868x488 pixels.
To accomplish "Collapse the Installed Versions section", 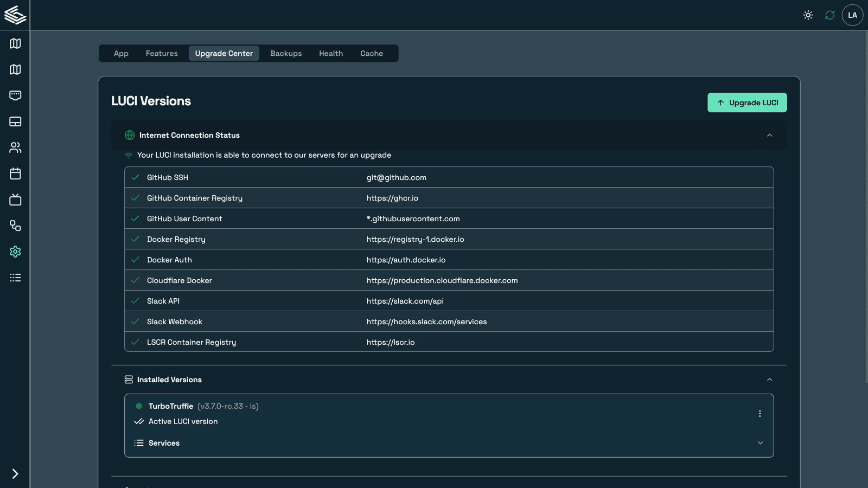I will tap(769, 380).
